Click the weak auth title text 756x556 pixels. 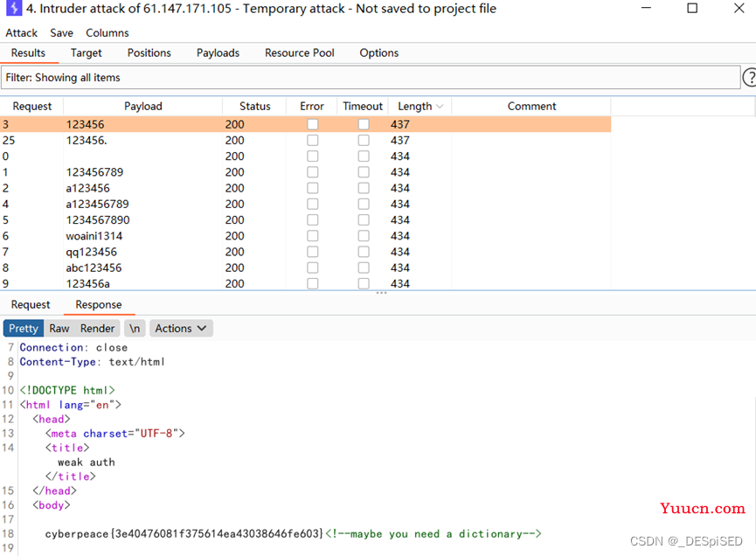(87, 462)
